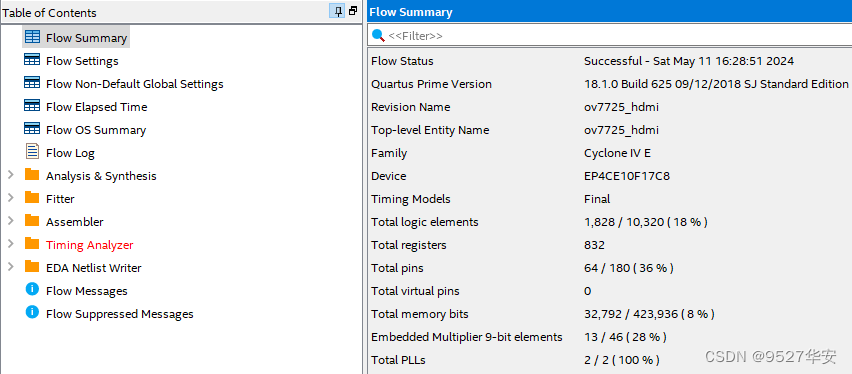Select the Total memory bits label
This screenshot has height=374, width=852.
[419, 314]
